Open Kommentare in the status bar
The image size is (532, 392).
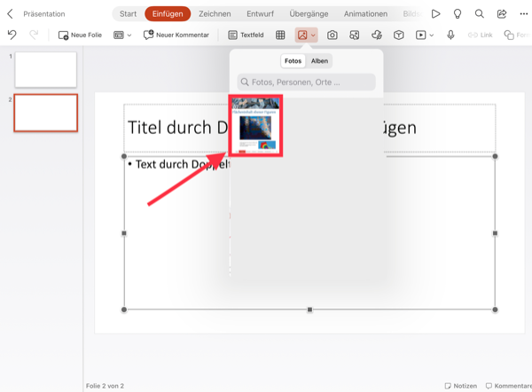click(x=509, y=386)
